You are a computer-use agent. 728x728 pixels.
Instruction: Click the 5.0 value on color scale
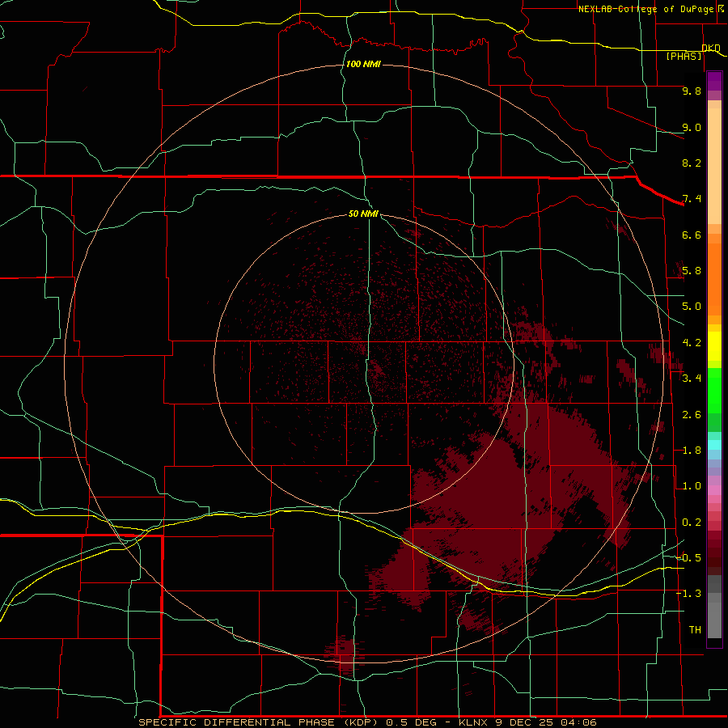692,307
